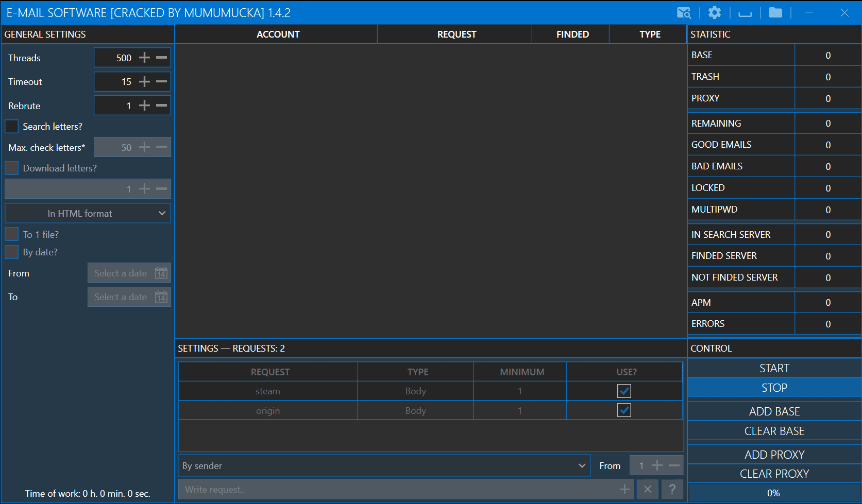Viewport: 862px width, 504px height.
Task: Click the 0% progress bar
Action: [x=773, y=493]
